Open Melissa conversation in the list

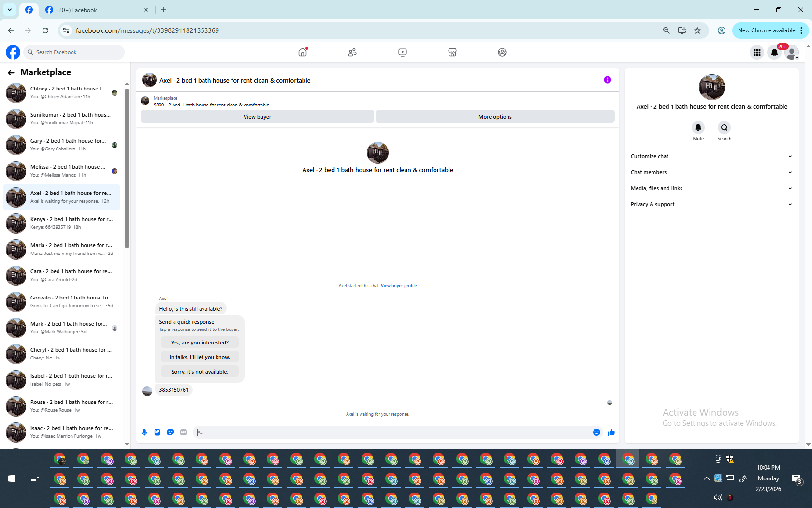point(62,171)
